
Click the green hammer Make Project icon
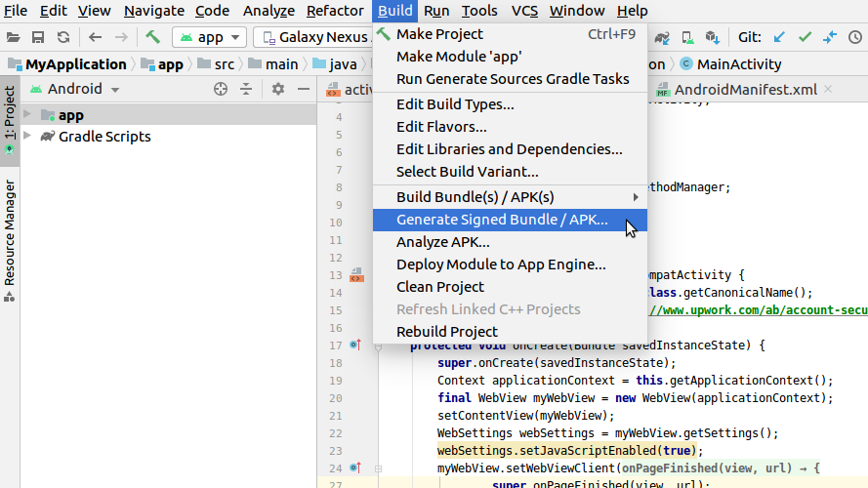point(152,37)
